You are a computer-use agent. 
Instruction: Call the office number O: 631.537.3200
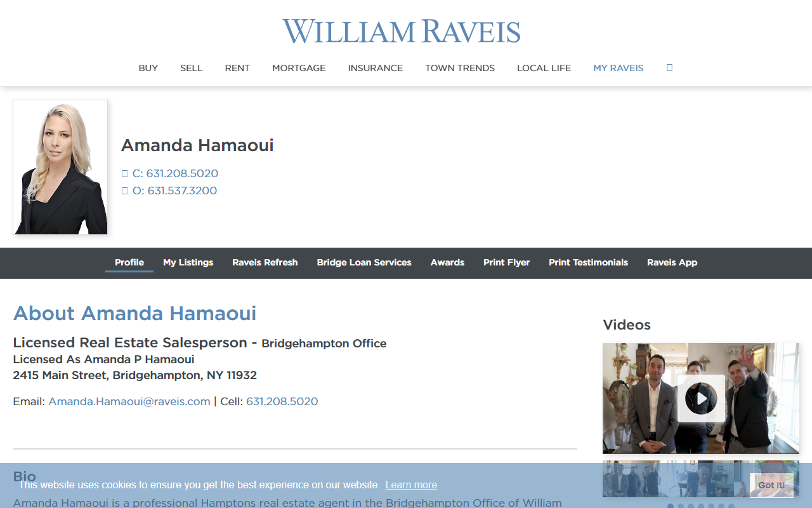click(174, 190)
